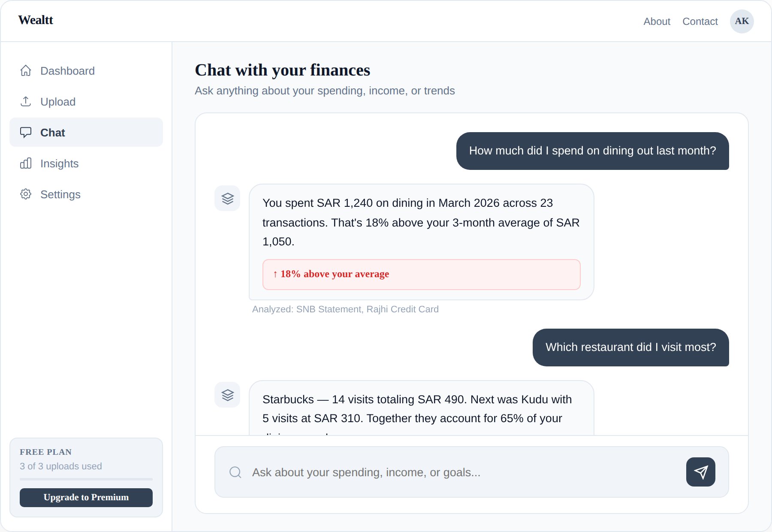Open the About page
The width and height of the screenshot is (772, 532).
click(x=657, y=21)
